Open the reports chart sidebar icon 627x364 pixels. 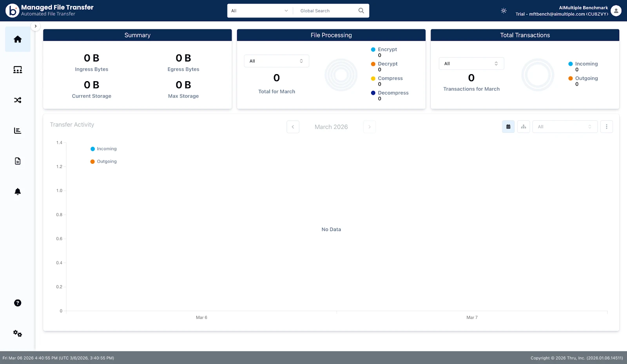[18, 130]
